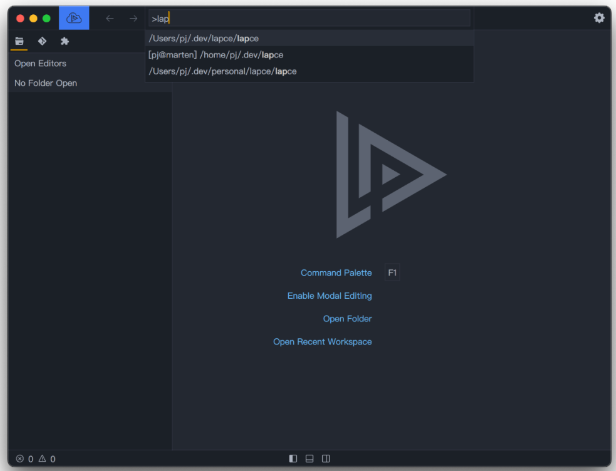Screen dimensions: 616x471
Task: Open the Command Palette link
Action: click(x=336, y=273)
